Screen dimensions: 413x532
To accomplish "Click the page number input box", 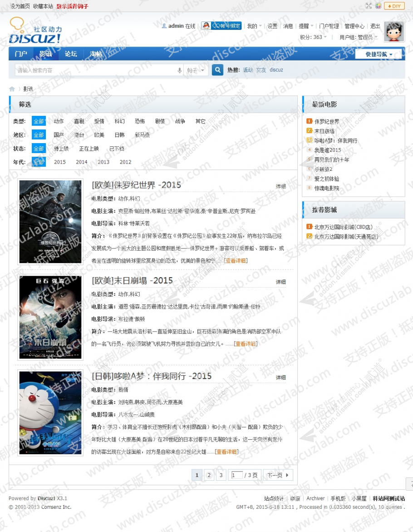I will (237, 475).
